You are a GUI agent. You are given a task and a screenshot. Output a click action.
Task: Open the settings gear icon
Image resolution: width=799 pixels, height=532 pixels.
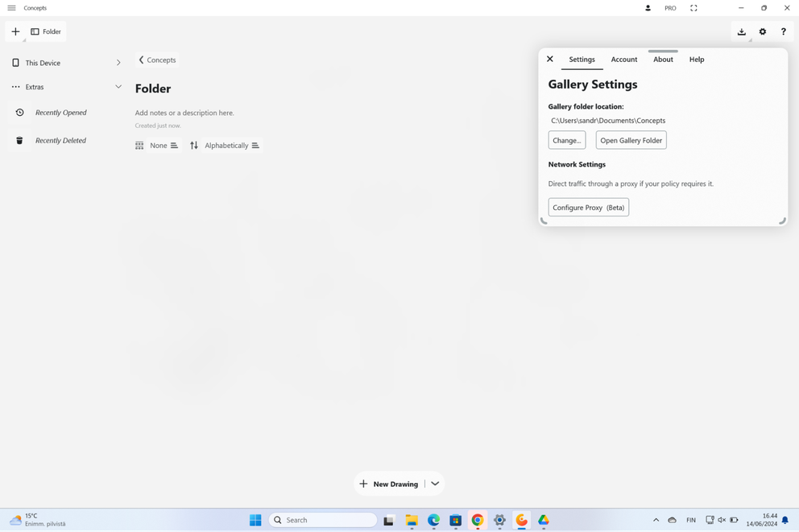point(763,31)
